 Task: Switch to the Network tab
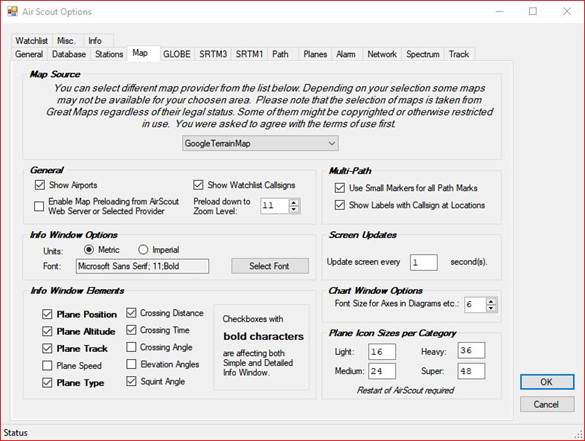(382, 54)
